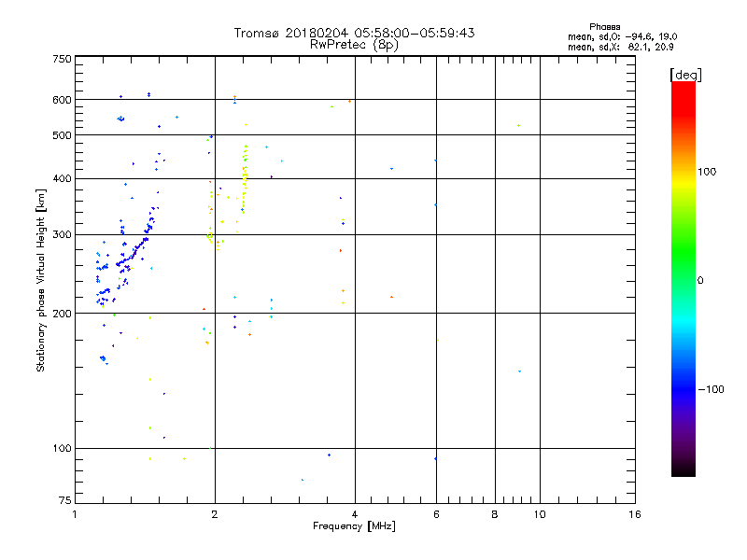Click the 'Stationary phase Virtual Height [km]' axis label
The height and width of the screenshot is (560, 747).
[41, 280]
